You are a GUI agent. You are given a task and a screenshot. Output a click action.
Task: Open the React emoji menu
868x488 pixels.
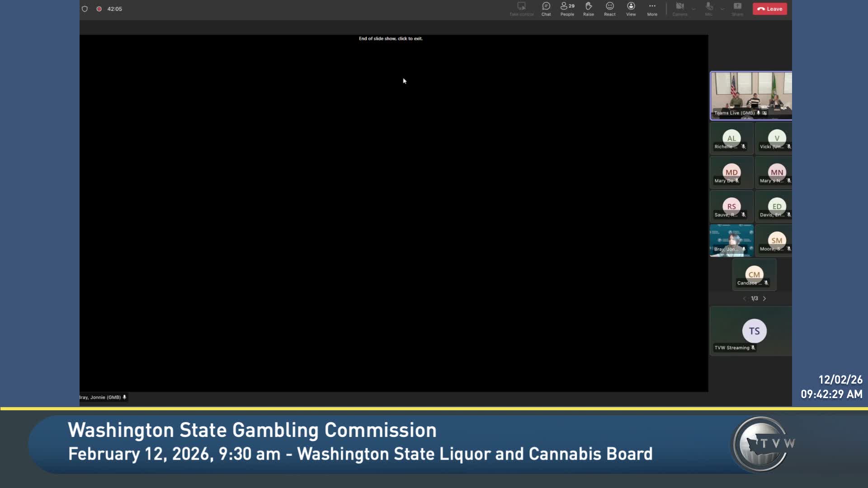610,9
